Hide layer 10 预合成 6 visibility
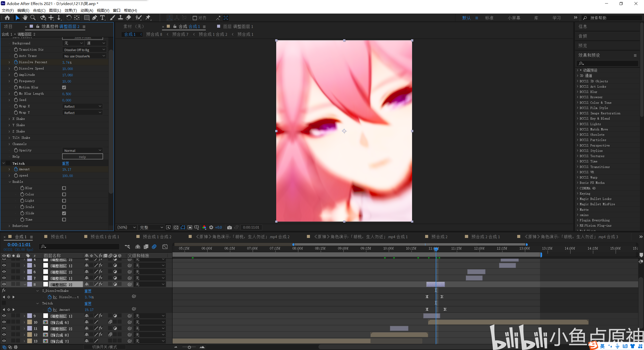 pyautogui.click(x=4, y=322)
